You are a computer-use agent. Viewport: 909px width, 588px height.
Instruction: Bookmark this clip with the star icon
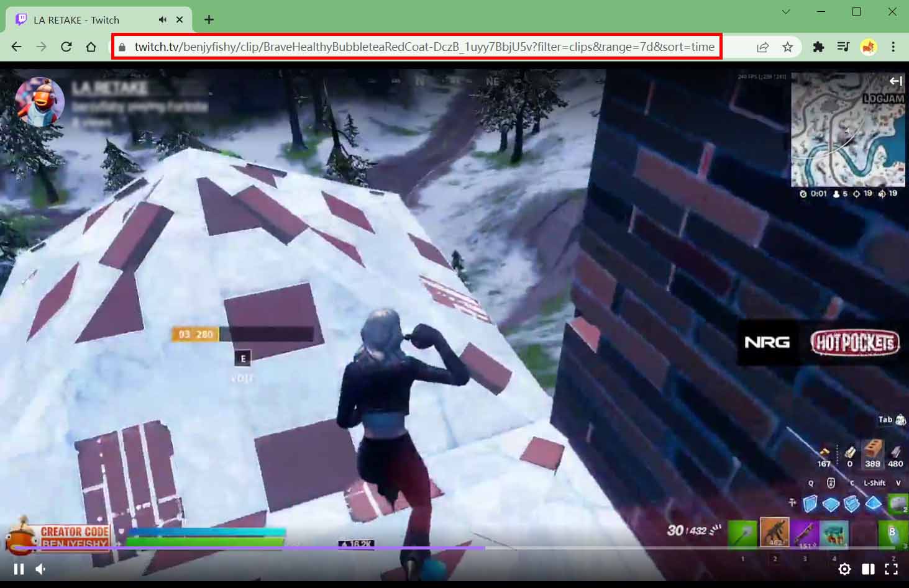click(x=787, y=47)
